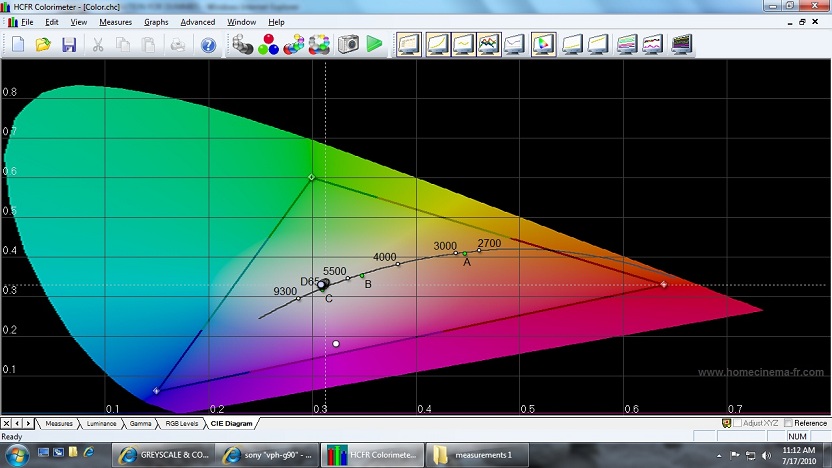This screenshot has width=832, height=468.
Task: Close the current tab with the X button
Action: (x=6, y=423)
